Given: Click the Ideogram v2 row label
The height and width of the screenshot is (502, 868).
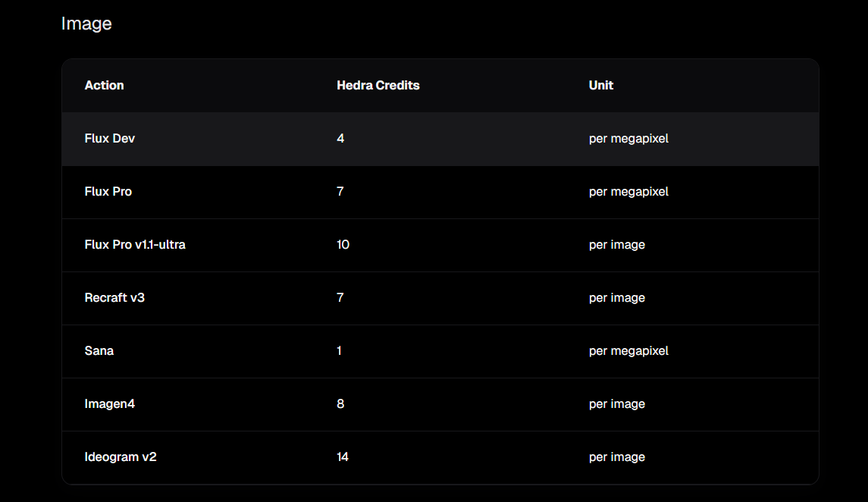Looking at the screenshot, I should [x=121, y=457].
